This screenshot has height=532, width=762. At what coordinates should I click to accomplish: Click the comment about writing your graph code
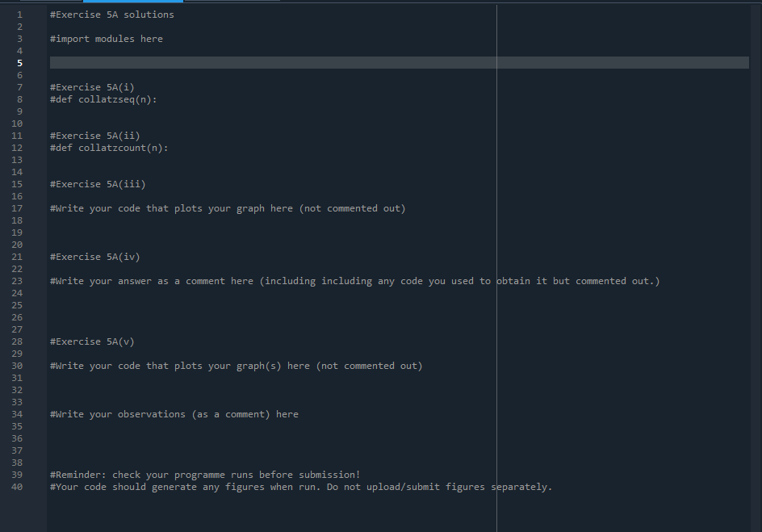coord(228,207)
